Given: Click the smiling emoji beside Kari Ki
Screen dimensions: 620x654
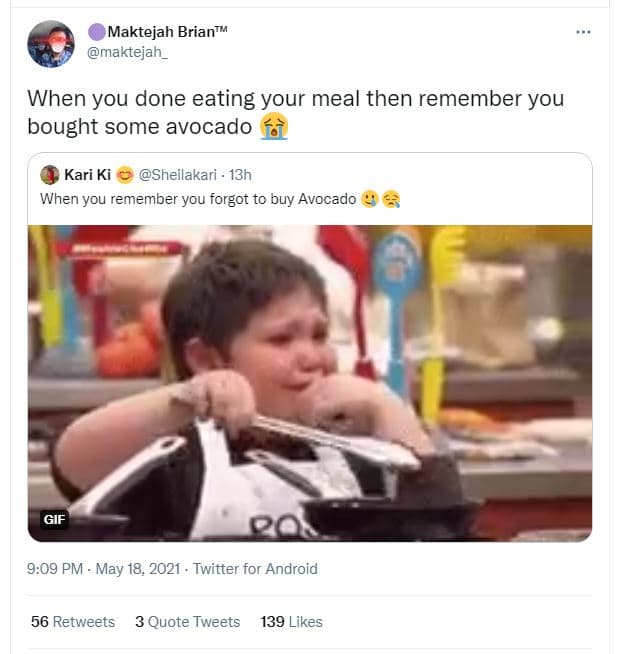Looking at the screenshot, I should click(x=126, y=175).
